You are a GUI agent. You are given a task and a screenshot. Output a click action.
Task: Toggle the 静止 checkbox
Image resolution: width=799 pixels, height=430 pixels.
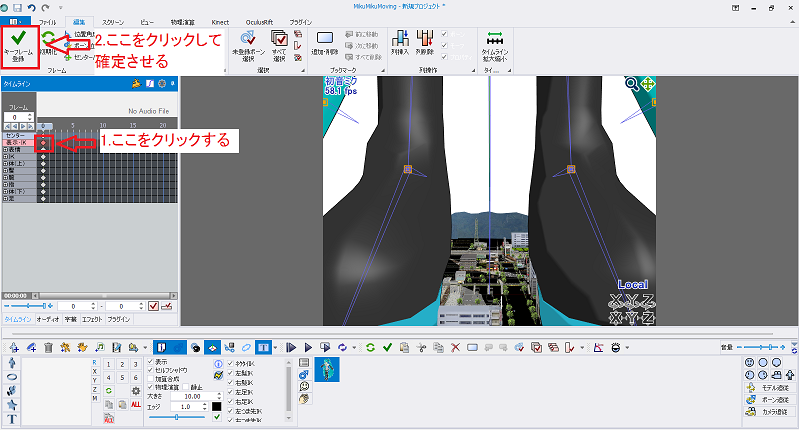[185, 388]
